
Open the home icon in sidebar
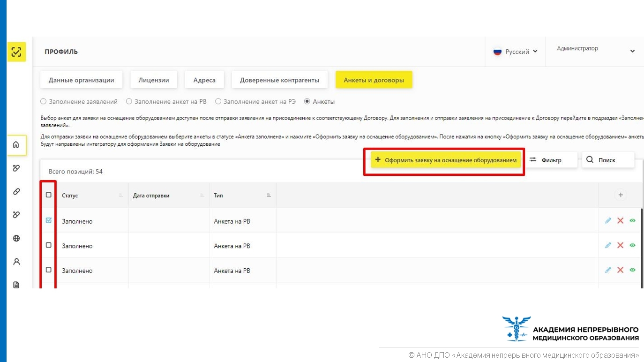pos(16,145)
